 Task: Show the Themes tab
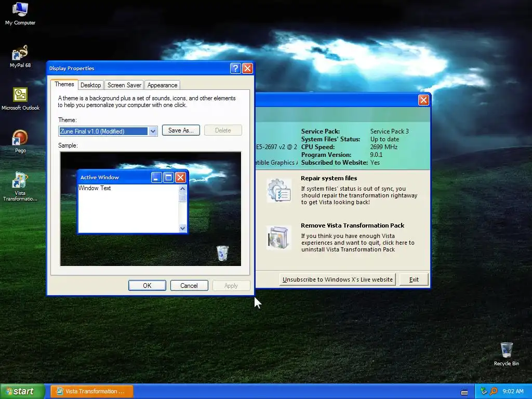(64, 84)
